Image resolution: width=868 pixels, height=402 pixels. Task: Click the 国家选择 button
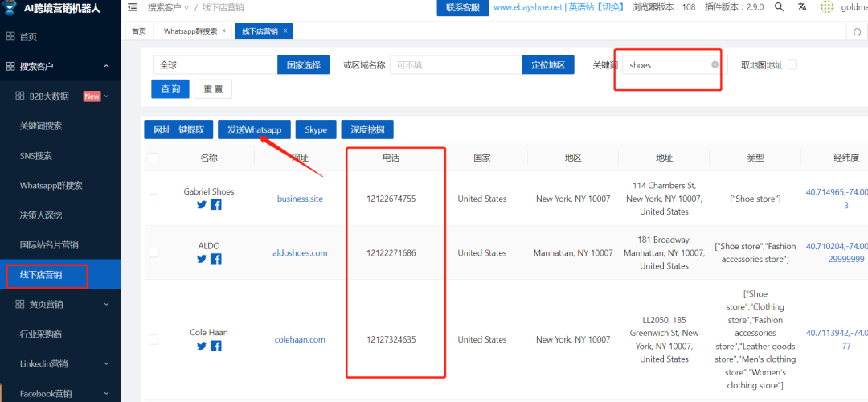pos(303,65)
